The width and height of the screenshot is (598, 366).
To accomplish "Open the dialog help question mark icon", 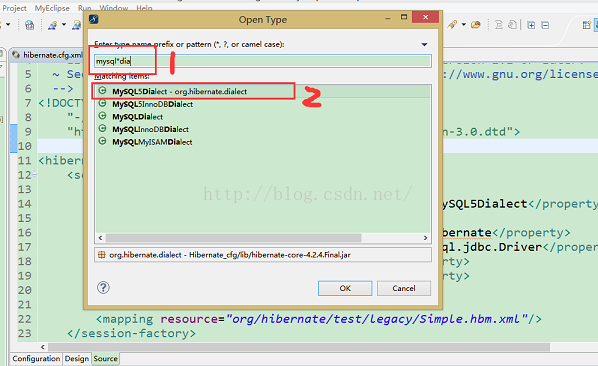I will coord(103,287).
